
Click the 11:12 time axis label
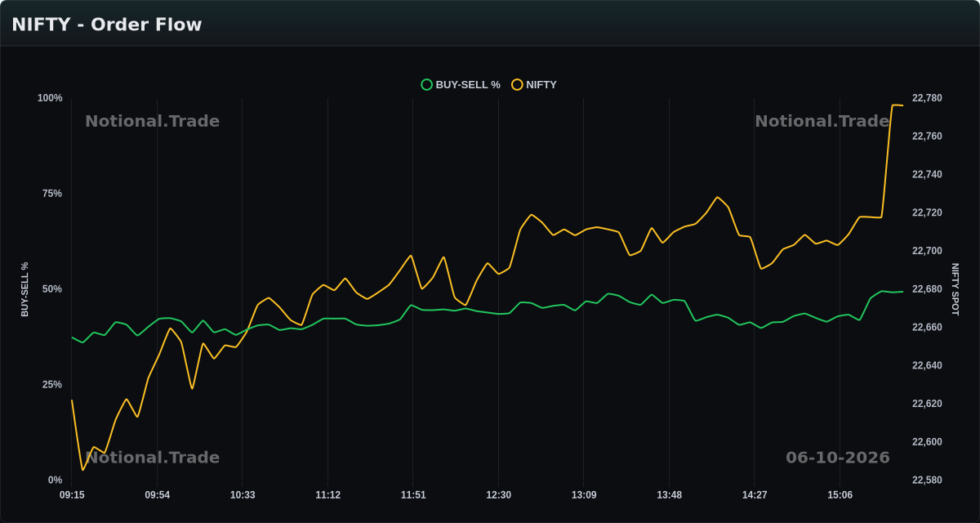coord(328,495)
